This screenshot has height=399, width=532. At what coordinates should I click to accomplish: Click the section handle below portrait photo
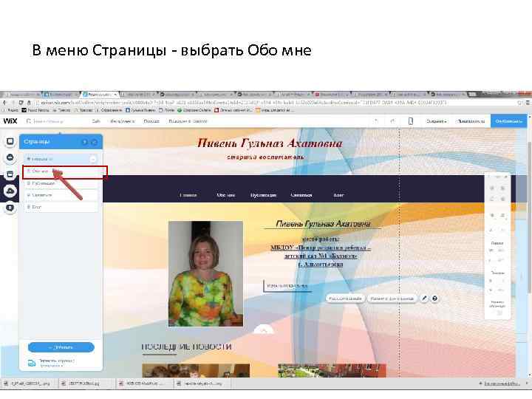point(264,329)
